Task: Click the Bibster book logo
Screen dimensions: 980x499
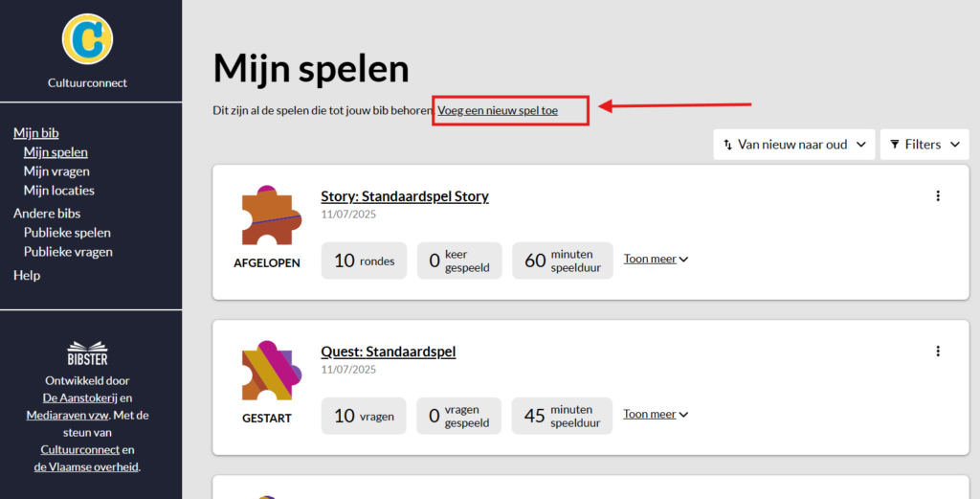Action: click(87, 352)
